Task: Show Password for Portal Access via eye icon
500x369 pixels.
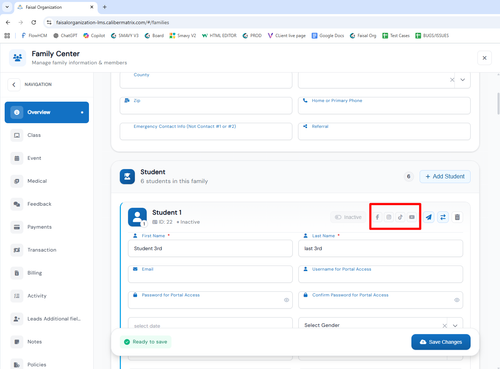Action: [286, 300]
